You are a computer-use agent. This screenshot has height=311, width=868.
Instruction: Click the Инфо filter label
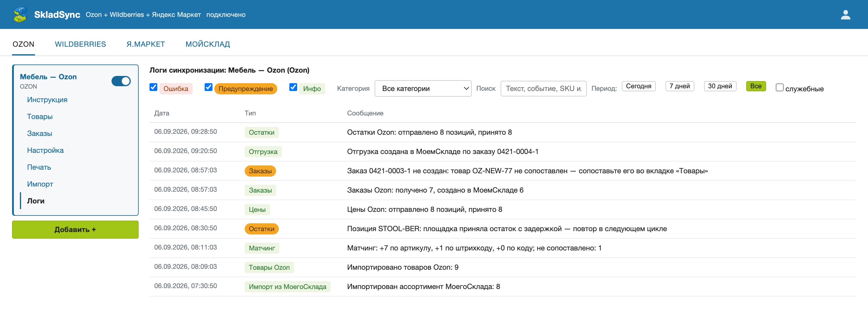pos(312,89)
